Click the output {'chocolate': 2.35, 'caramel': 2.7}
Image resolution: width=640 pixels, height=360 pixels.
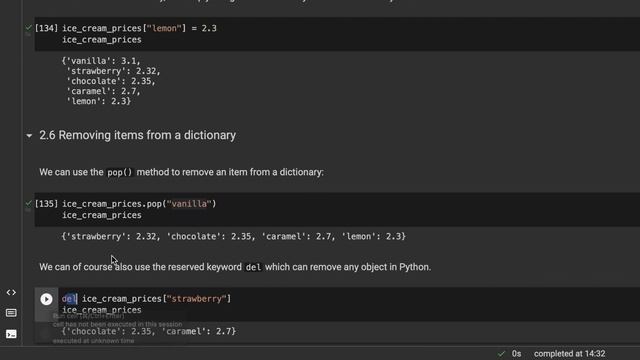[149, 331]
